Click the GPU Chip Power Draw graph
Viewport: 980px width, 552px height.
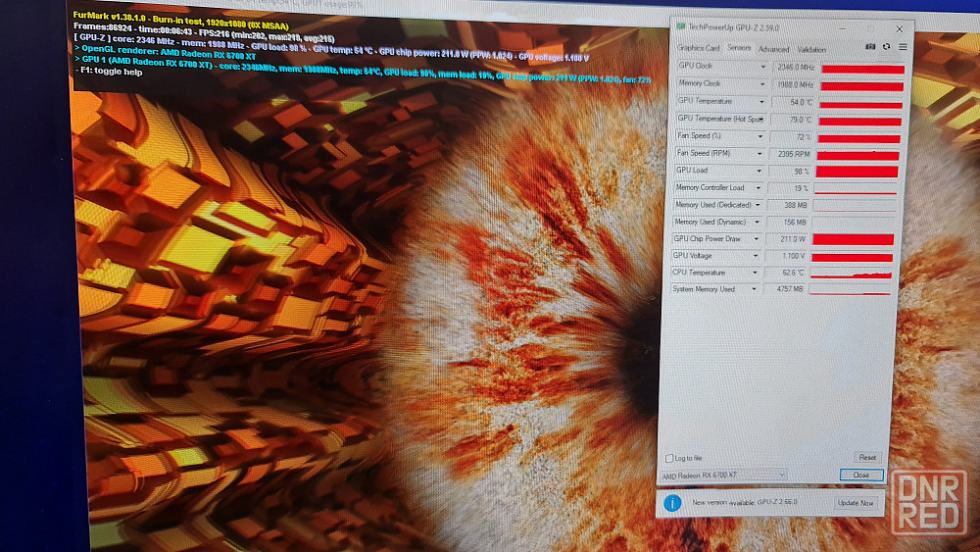(854, 240)
